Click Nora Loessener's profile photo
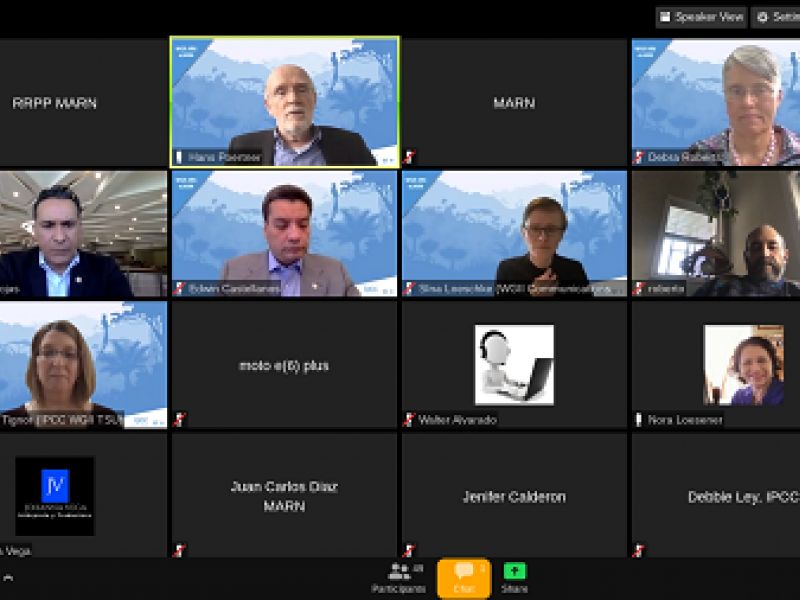The image size is (800, 600). pyautogui.click(x=744, y=365)
